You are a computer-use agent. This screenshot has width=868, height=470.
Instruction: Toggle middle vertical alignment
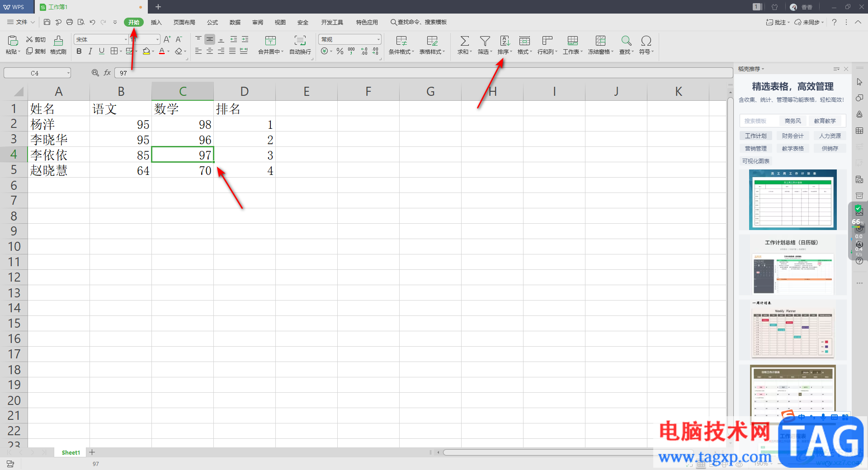(210, 40)
